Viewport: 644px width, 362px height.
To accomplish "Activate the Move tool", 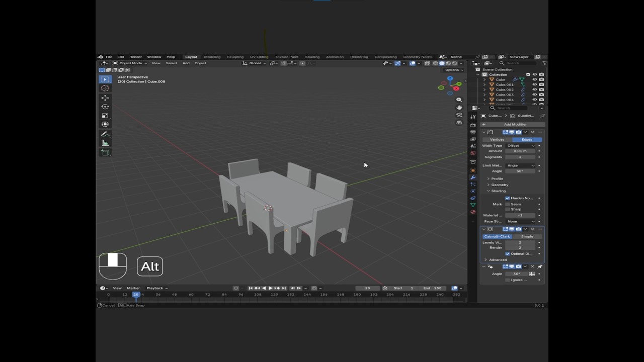I will coord(105,98).
